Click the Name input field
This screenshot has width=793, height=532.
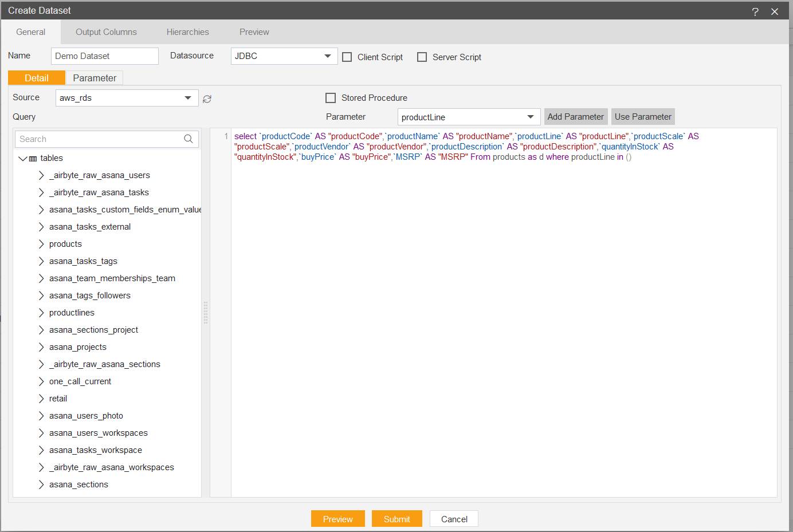pyautogui.click(x=105, y=56)
